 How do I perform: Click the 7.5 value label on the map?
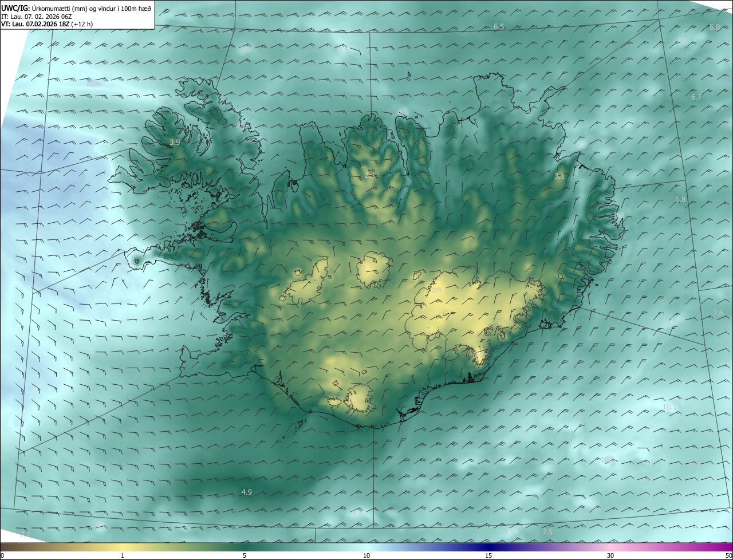pyautogui.click(x=547, y=531)
